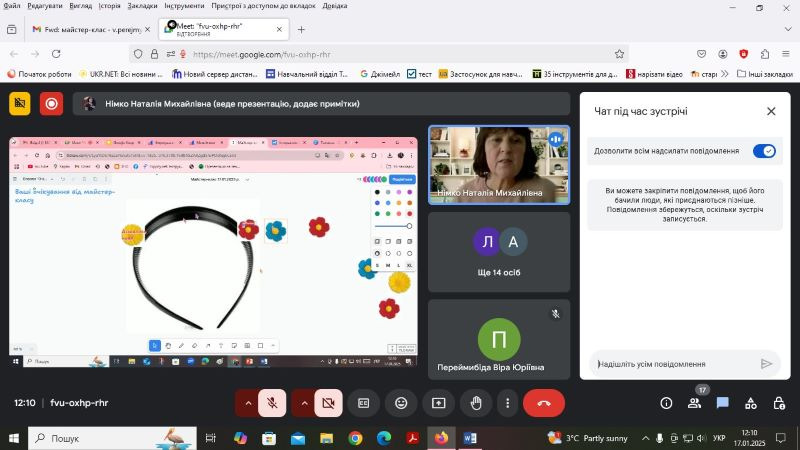
Task: Reload the current page
Action: click(x=56, y=54)
